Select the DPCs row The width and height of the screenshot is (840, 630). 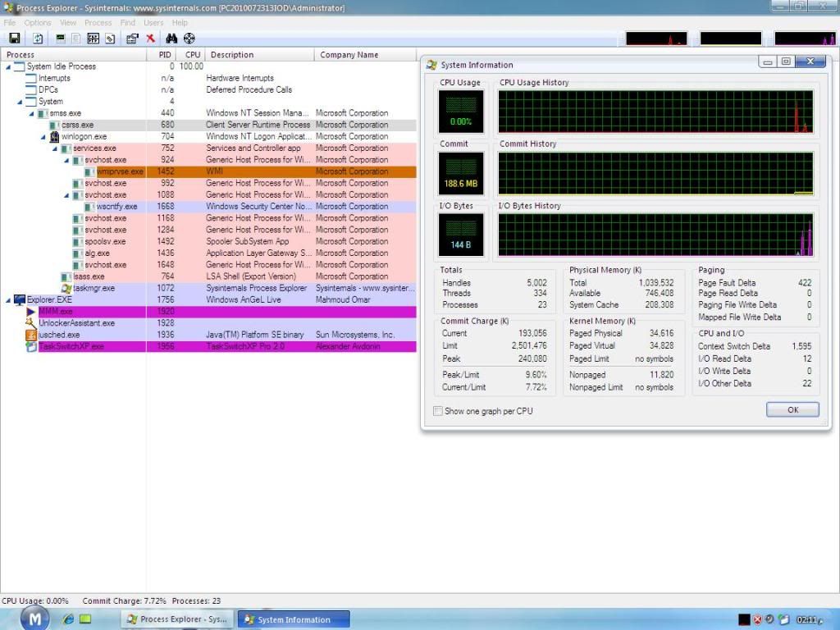pyautogui.click(x=208, y=90)
